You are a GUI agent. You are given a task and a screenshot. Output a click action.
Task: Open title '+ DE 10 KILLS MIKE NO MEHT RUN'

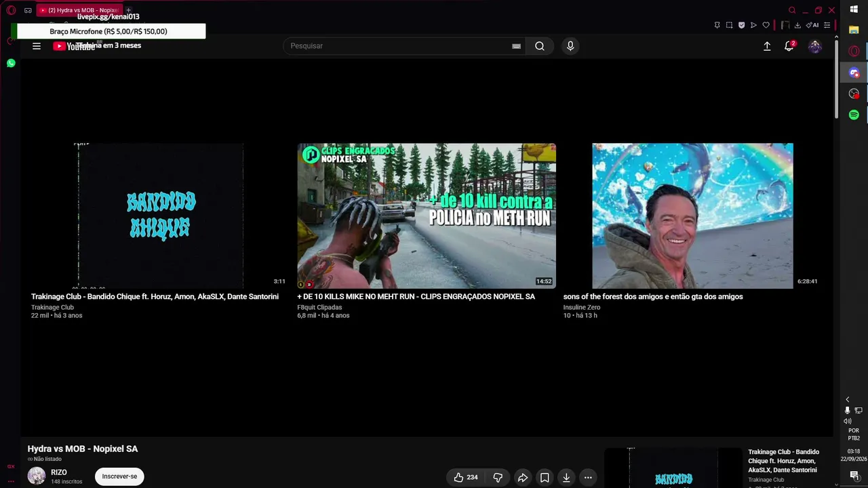click(416, 297)
